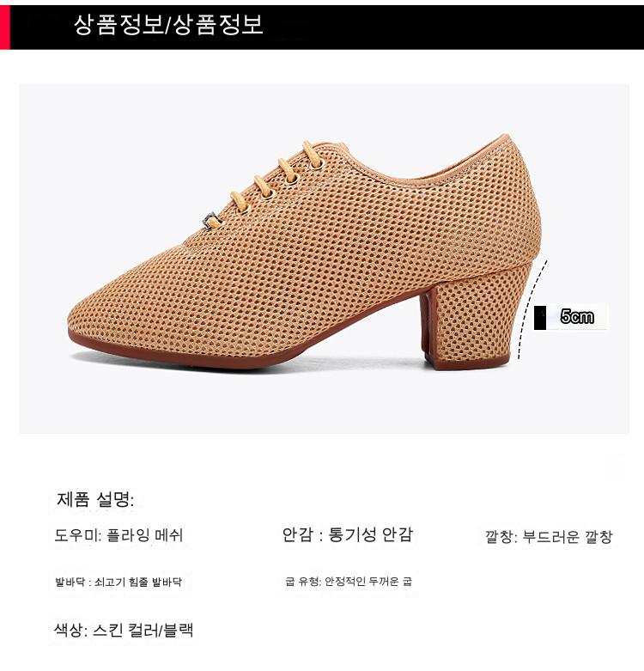The width and height of the screenshot is (644, 671).
Task: Click the red accent bar beside header
Action: (4, 27)
